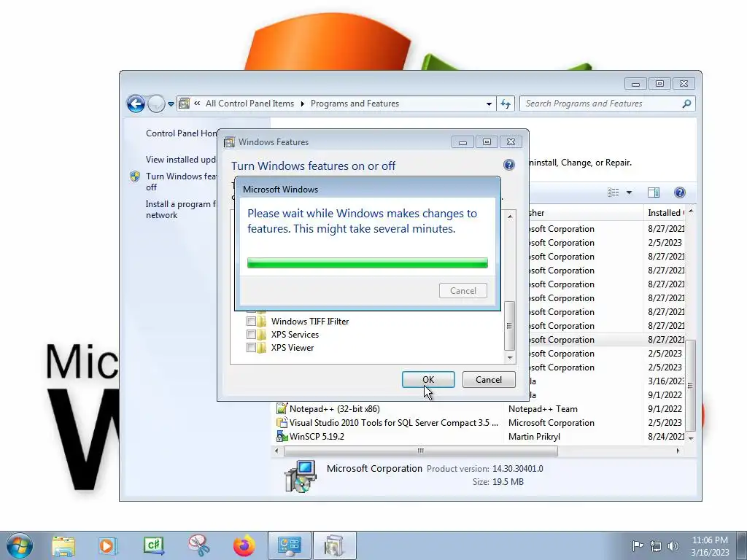
Task: Click the Windows Features title bar icon
Action: (x=230, y=142)
